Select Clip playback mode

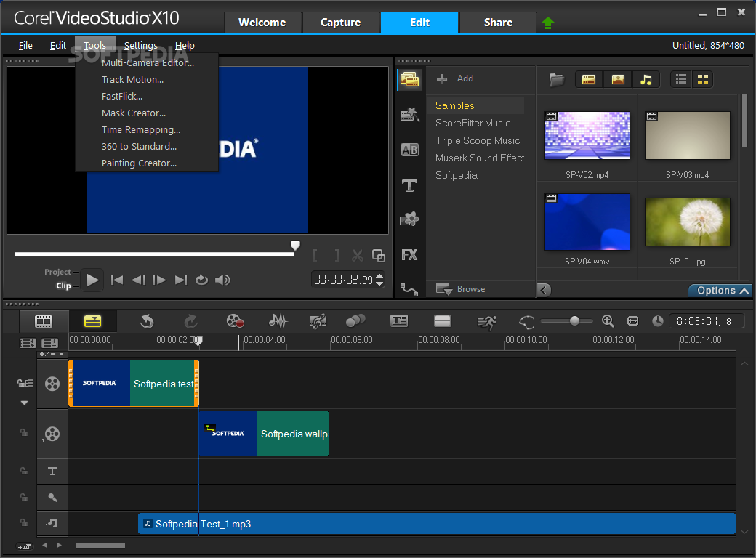(63, 286)
